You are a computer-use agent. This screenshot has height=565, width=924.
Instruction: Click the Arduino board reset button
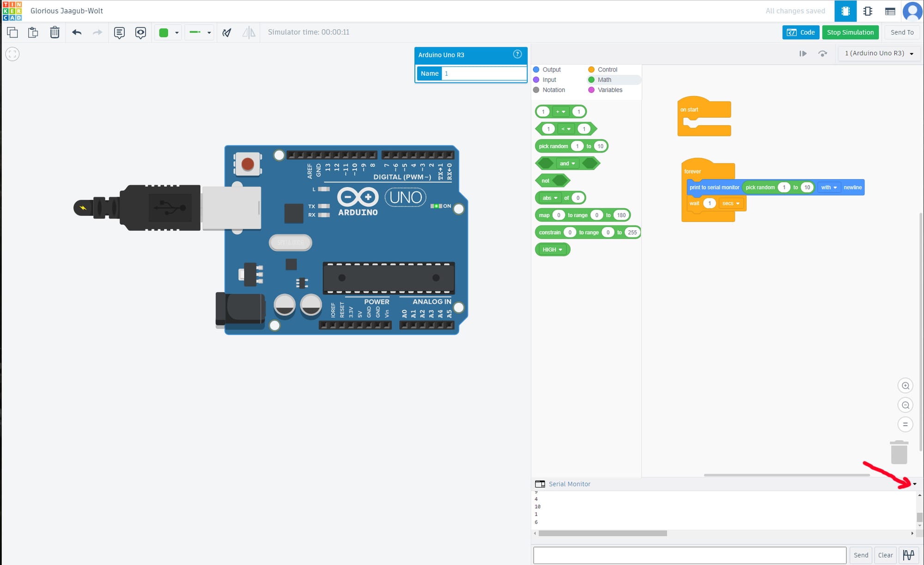tap(248, 164)
